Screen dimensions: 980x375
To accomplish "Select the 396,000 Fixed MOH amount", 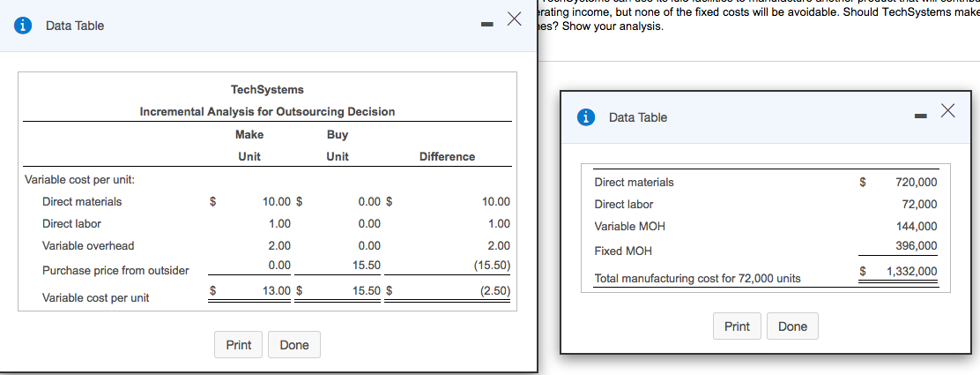I will pos(917,245).
